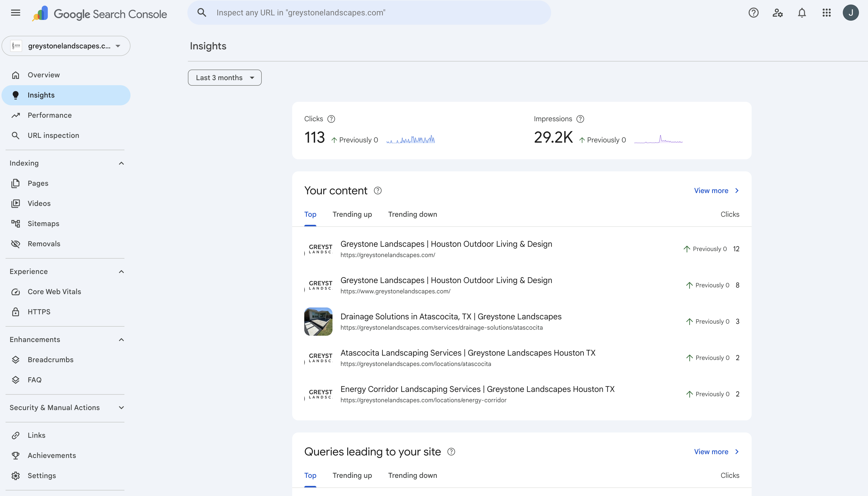Select the Top tab in Your content
The image size is (868, 496).
click(x=310, y=214)
